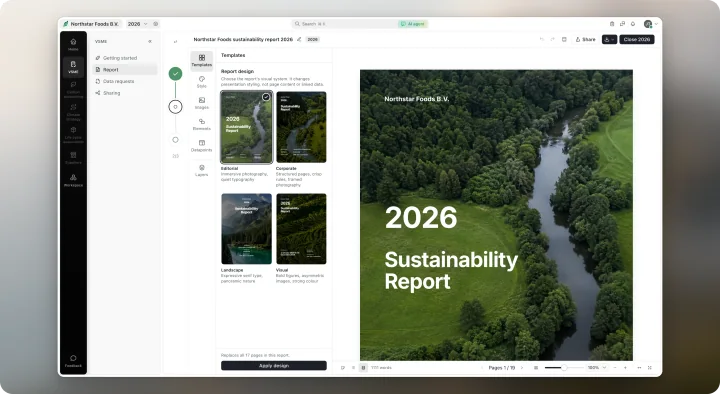Zoom in with the plus icon

coord(625,368)
